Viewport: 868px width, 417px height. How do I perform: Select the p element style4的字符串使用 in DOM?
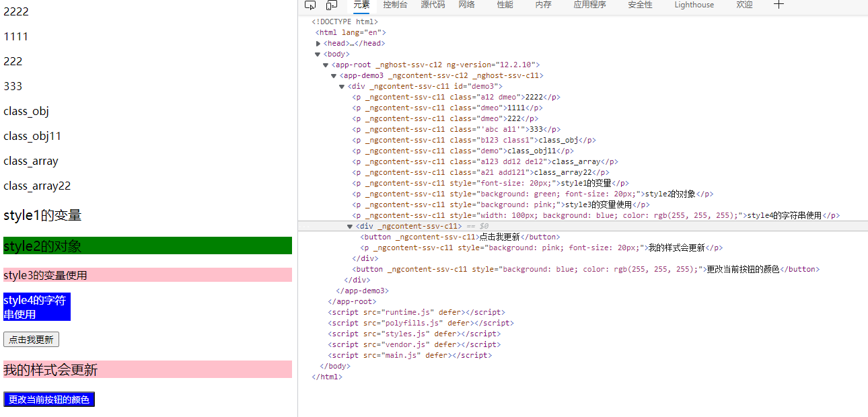tap(596, 215)
